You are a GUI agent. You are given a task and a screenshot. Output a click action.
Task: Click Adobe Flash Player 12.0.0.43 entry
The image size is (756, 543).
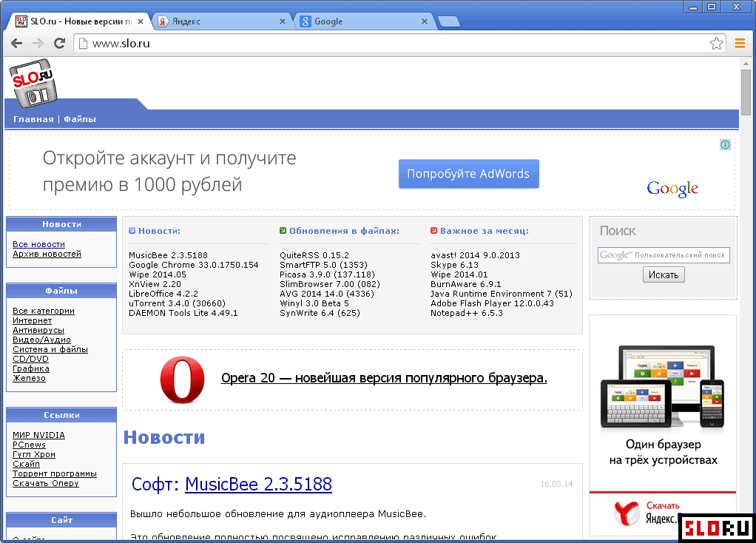(x=492, y=303)
